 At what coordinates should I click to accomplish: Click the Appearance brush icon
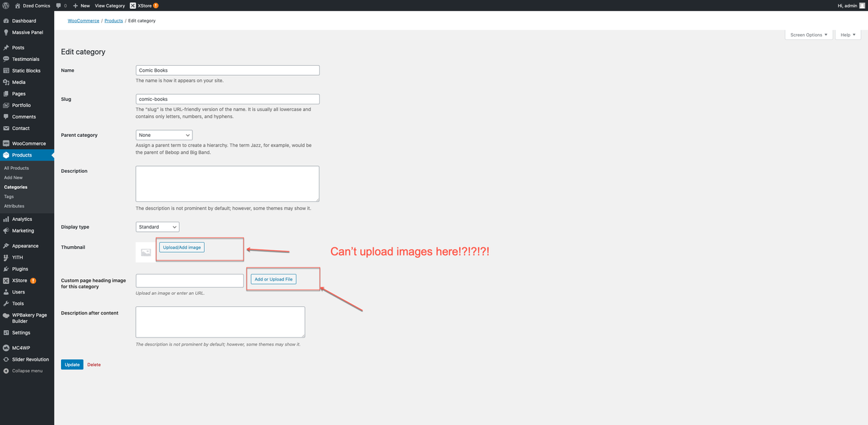click(x=6, y=246)
